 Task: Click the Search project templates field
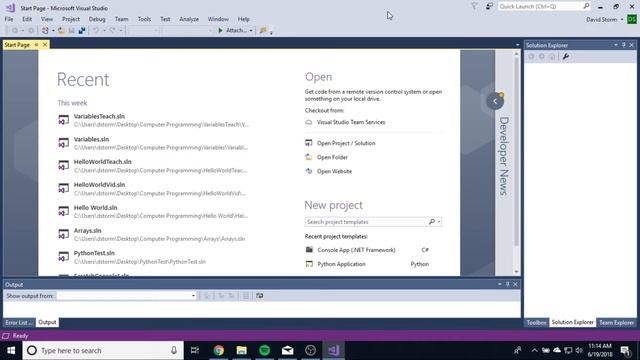(366, 222)
